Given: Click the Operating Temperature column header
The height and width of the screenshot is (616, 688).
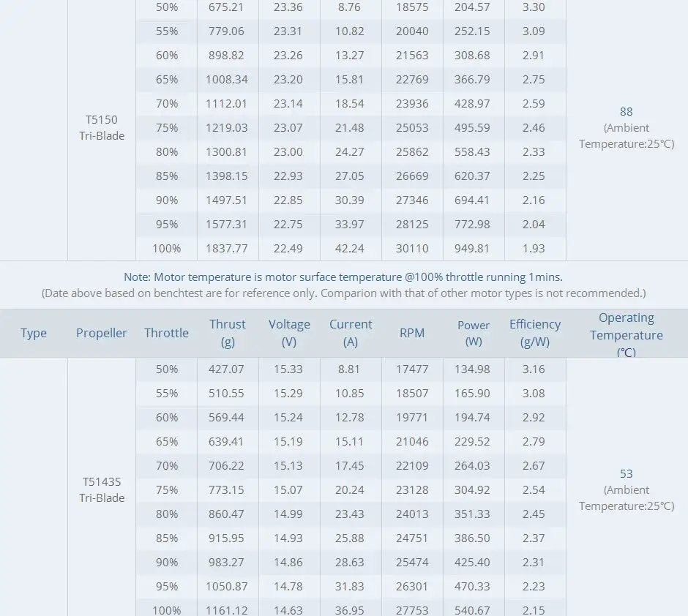Looking at the screenshot, I should [627, 334].
